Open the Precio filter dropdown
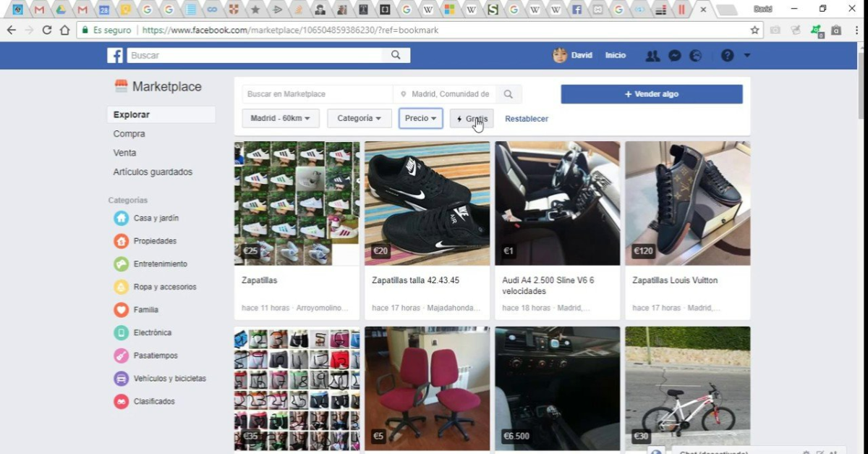The image size is (868, 454). 420,119
